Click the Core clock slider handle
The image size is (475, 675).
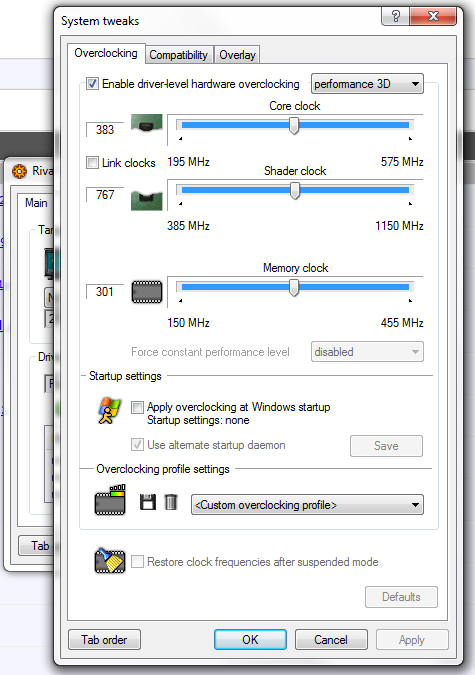[294, 126]
